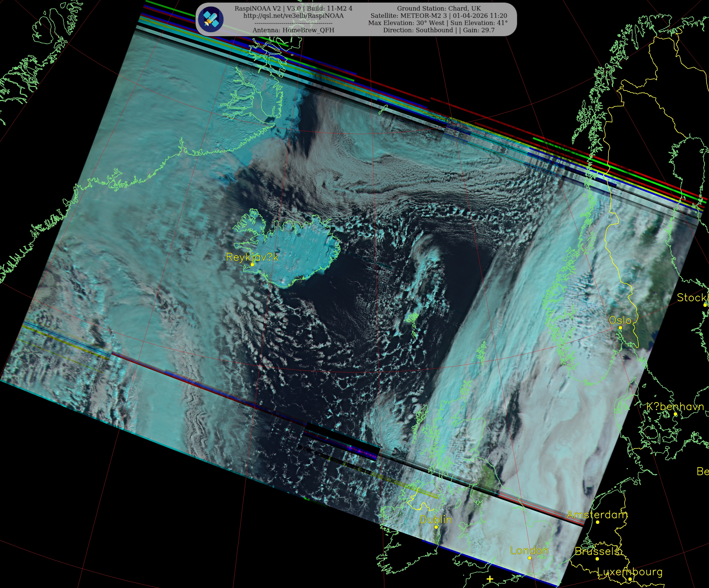The width and height of the screenshot is (709, 588).
Task: Click the Brussels city marker dot
Action: pyautogui.click(x=597, y=559)
